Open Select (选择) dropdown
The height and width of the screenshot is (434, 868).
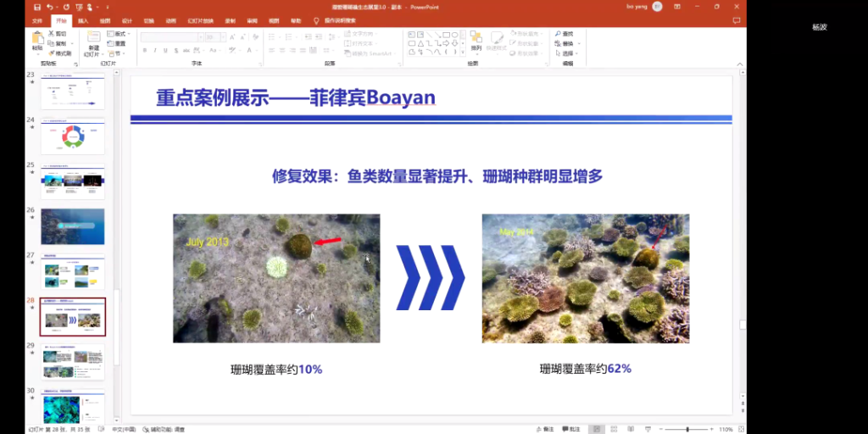coord(567,53)
